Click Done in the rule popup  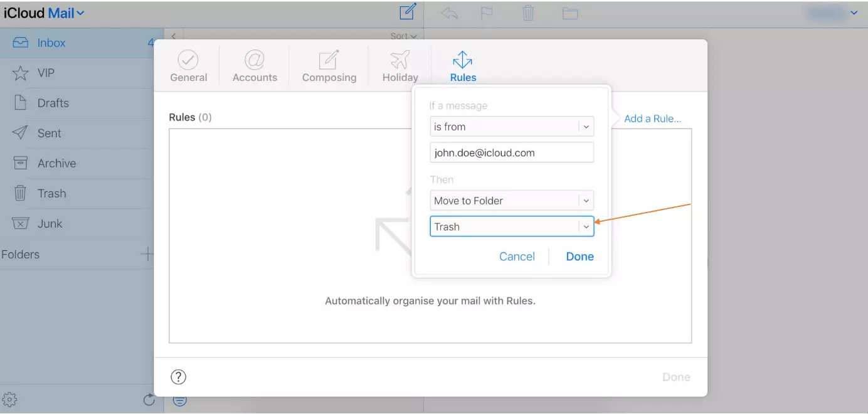coord(580,257)
